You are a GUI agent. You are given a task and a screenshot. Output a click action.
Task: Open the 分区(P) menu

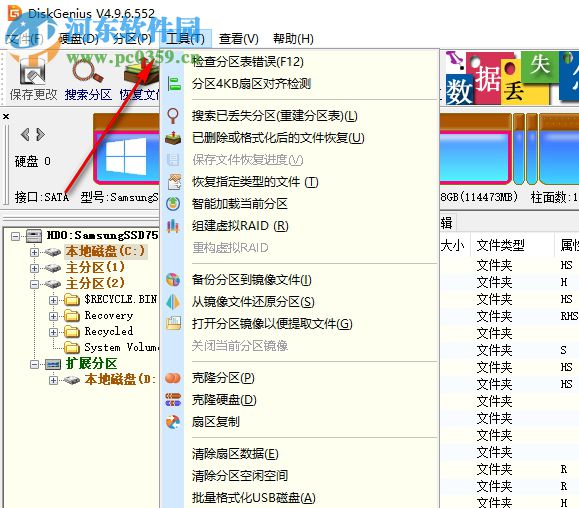132,38
